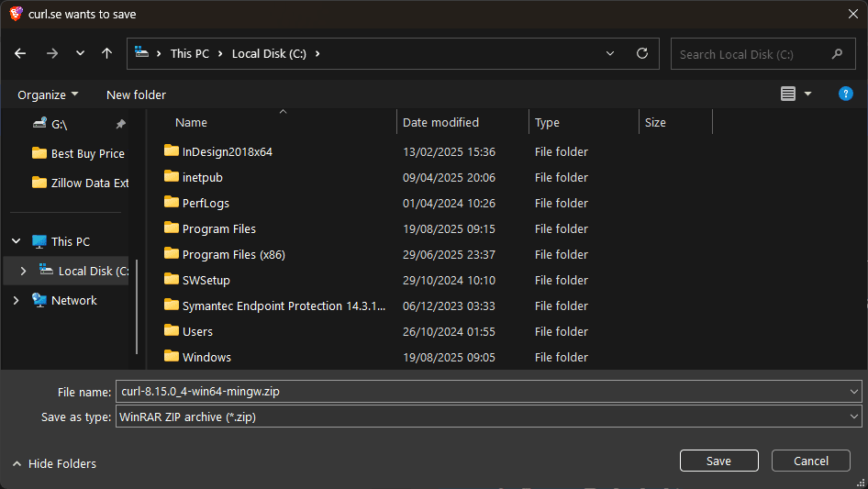Expand the address bar history dropdown

(x=610, y=53)
